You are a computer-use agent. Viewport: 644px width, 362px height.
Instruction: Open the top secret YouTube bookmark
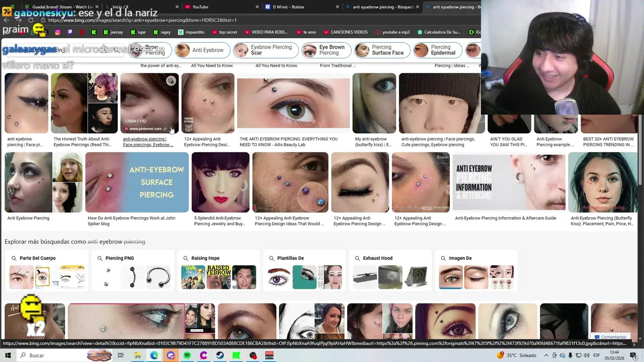click(224, 32)
